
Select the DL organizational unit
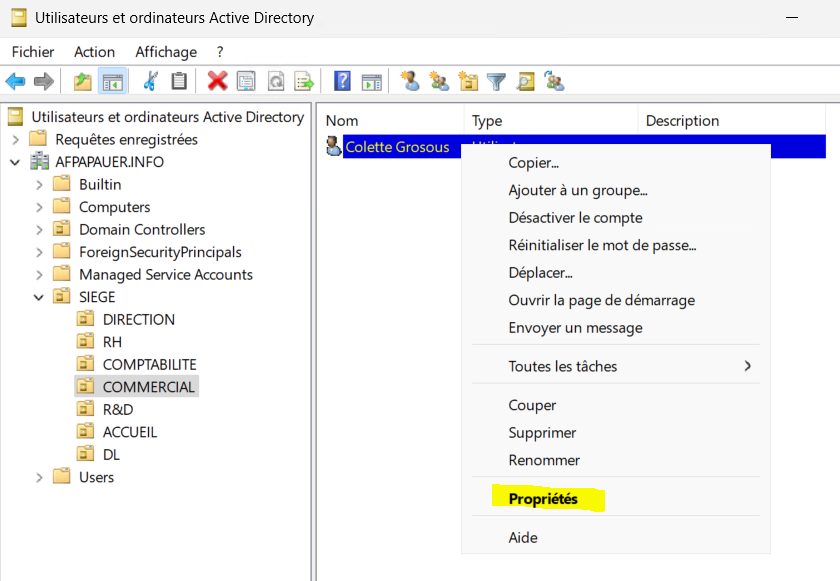click(111, 454)
